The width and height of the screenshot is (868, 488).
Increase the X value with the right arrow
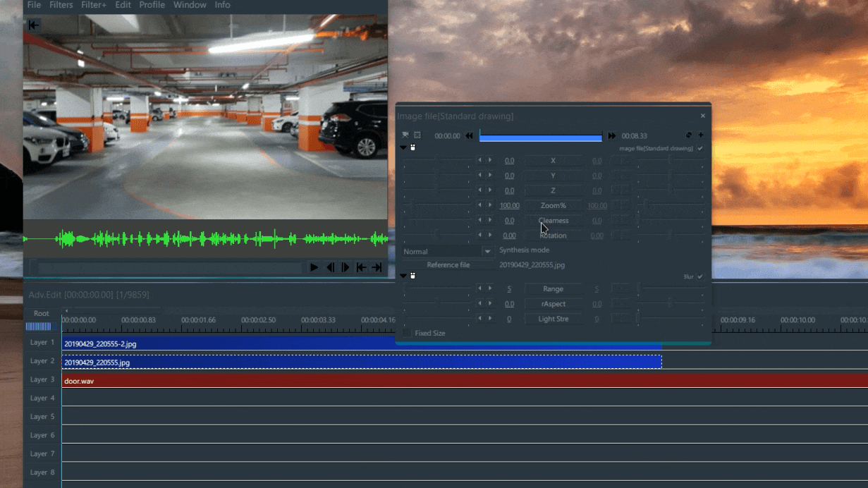coord(489,161)
